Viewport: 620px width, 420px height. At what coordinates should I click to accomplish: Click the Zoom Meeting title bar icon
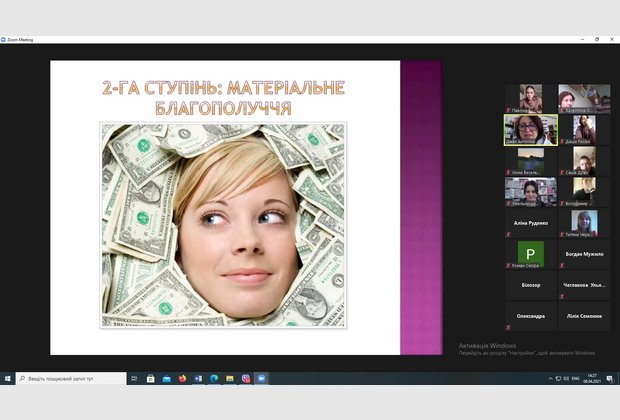click(5, 40)
